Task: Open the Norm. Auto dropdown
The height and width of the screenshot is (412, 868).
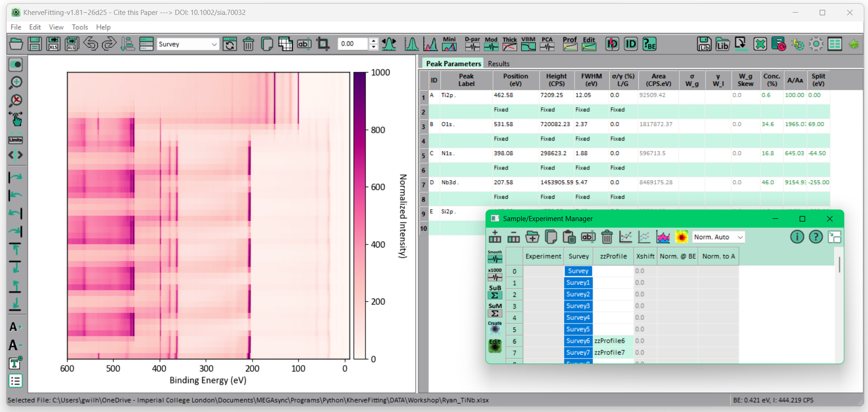Action: point(718,237)
